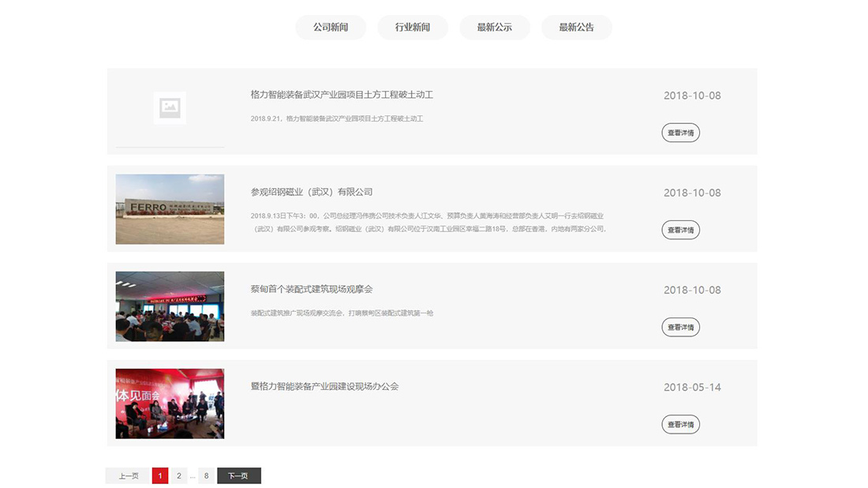
Task: Click the placeholder image icon of the first article
Action: pyautogui.click(x=170, y=107)
